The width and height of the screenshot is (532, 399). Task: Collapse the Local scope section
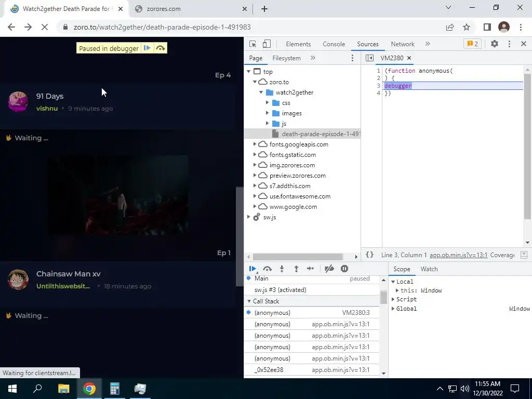tap(393, 282)
